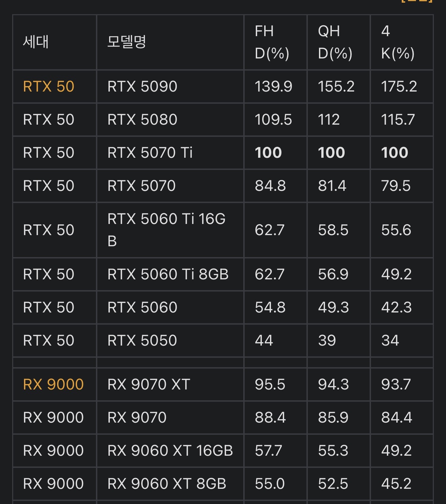Click the RX 9060 XT 16GB cell

tap(170, 451)
